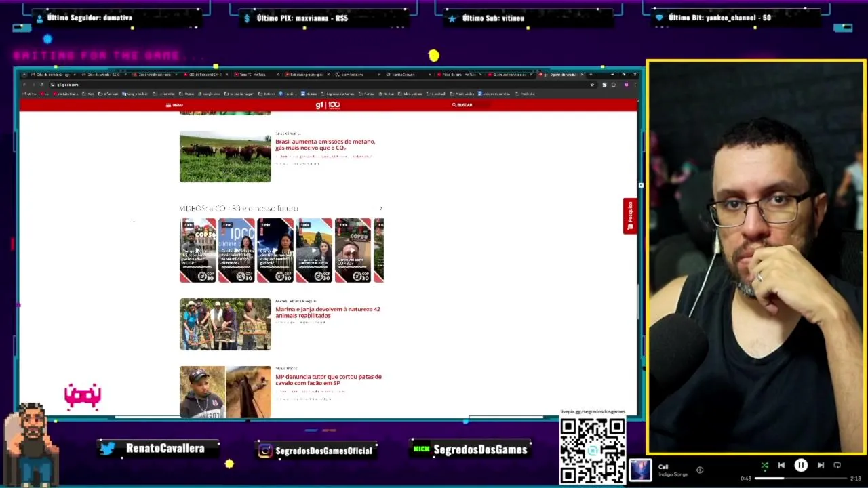The width and height of the screenshot is (868, 488).
Task: Click the pink space invader icon
Action: [83, 396]
